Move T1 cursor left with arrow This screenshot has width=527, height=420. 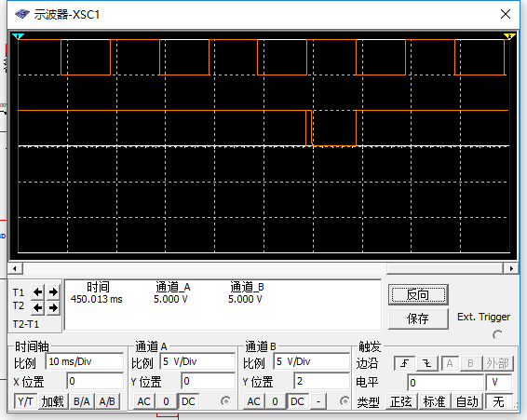pyautogui.click(x=37, y=291)
